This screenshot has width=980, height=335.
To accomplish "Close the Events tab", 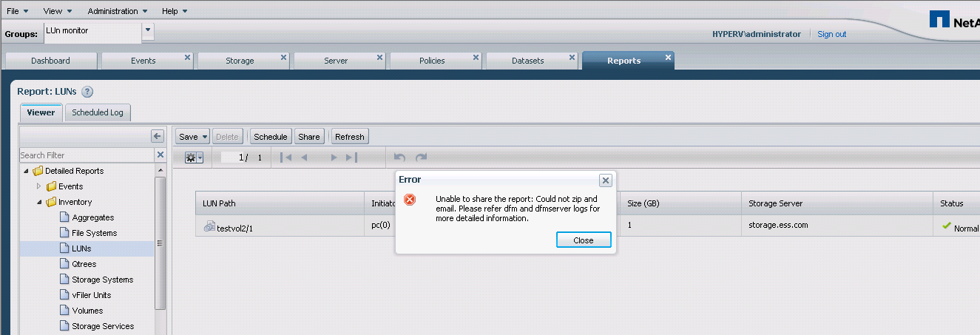I will (x=187, y=57).
